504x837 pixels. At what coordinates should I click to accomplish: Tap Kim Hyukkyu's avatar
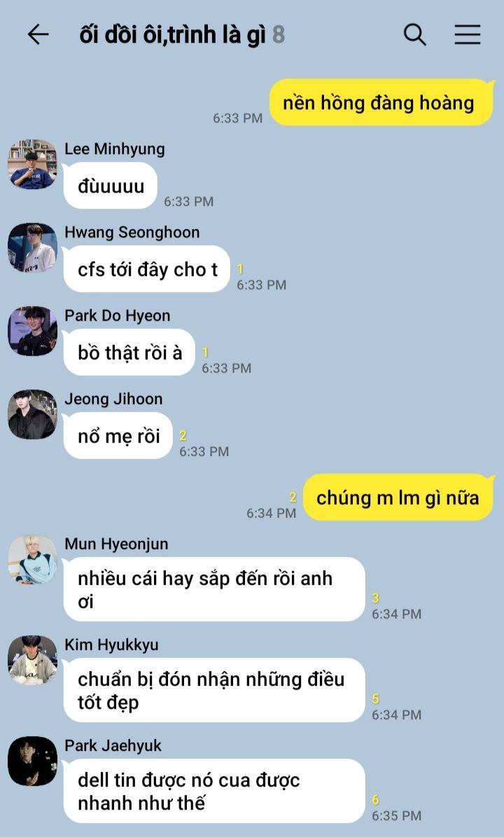32,660
